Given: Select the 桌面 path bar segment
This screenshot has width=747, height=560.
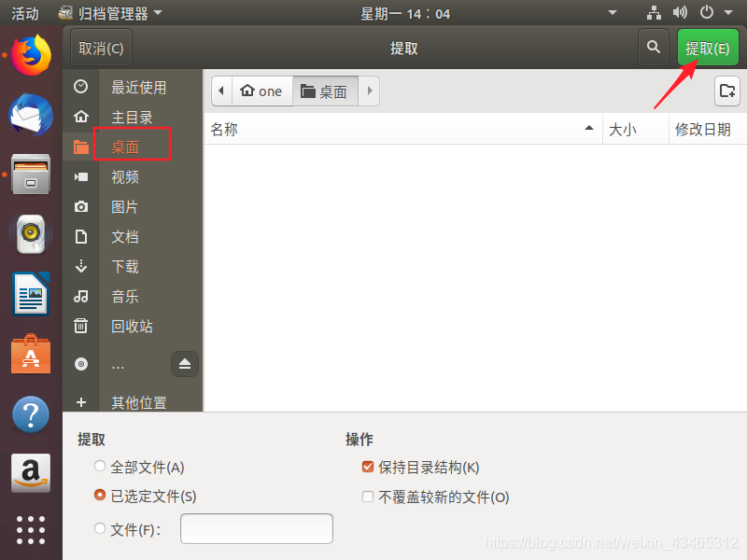Looking at the screenshot, I should click(x=325, y=91).
